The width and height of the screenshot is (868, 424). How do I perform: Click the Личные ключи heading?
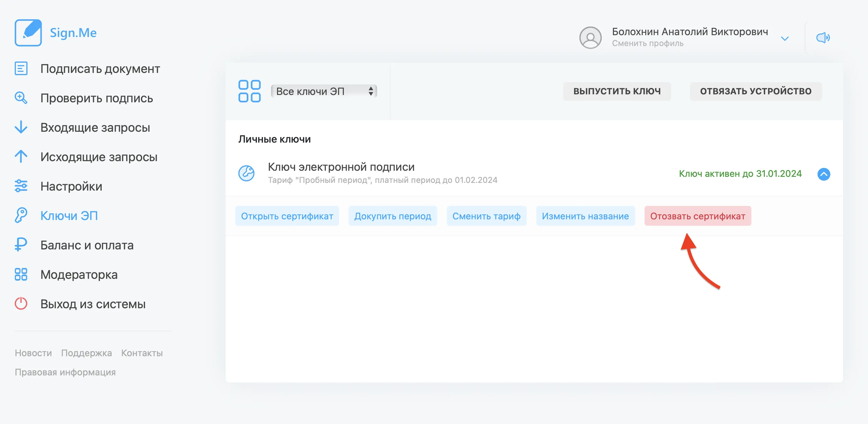[274, 139]
